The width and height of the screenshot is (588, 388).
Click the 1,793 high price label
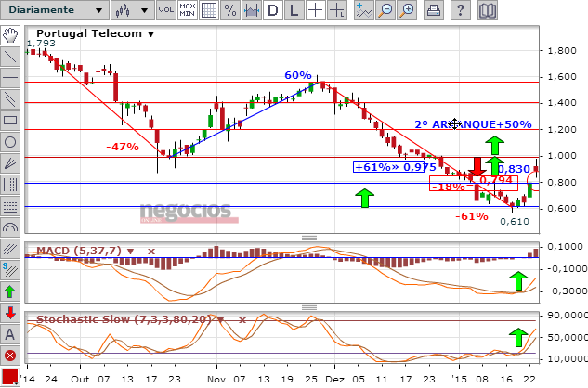41,44
